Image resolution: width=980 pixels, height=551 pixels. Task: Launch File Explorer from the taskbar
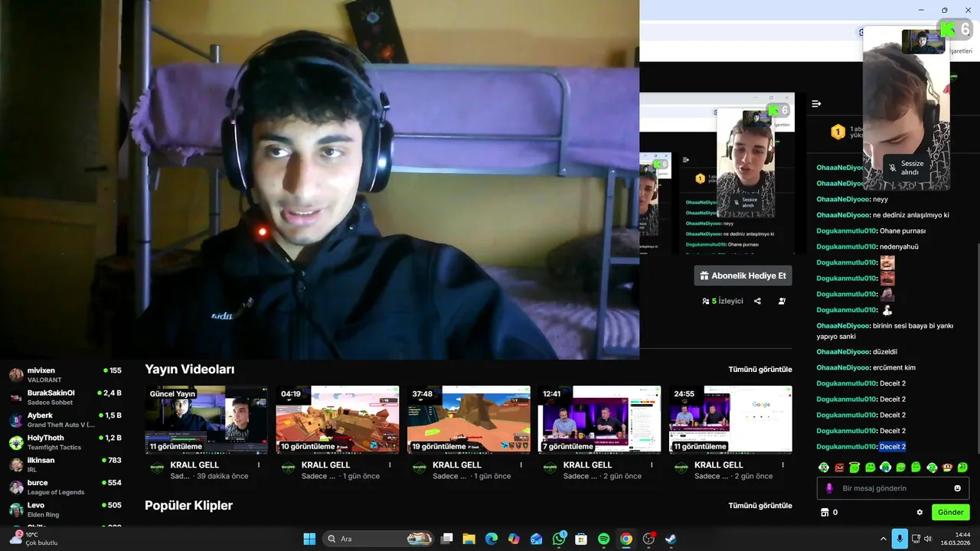click(469, 539)
